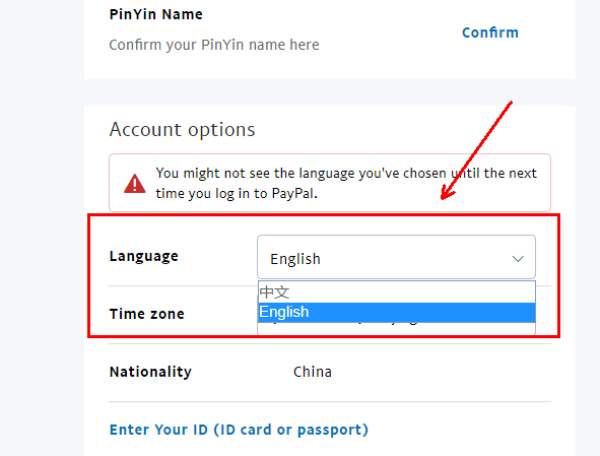
Task: Click the Time zone label
Action: tap(147, 314)
